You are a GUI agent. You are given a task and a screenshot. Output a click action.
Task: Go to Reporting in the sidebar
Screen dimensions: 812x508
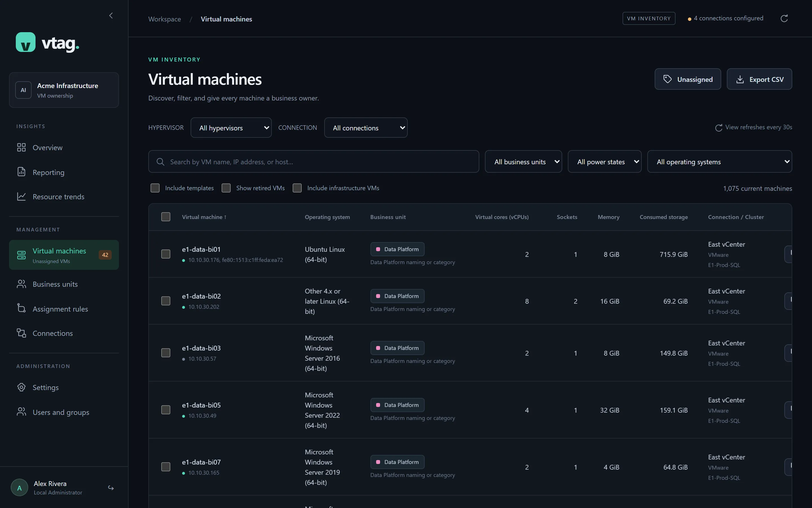coord(64,172)
